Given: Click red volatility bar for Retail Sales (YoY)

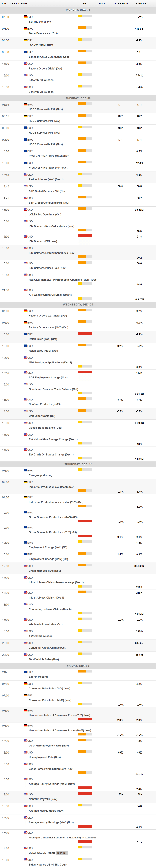Looking at the screenshot, I should 85,333.
